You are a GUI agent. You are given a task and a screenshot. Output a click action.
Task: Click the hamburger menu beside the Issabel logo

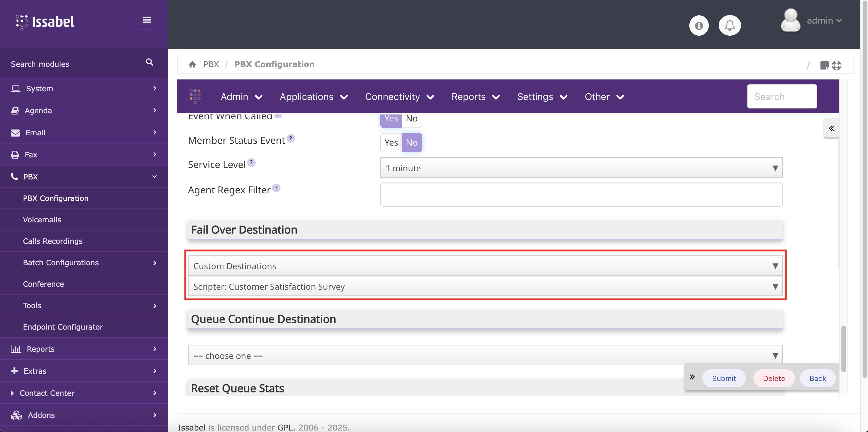(x=147, y=20)
